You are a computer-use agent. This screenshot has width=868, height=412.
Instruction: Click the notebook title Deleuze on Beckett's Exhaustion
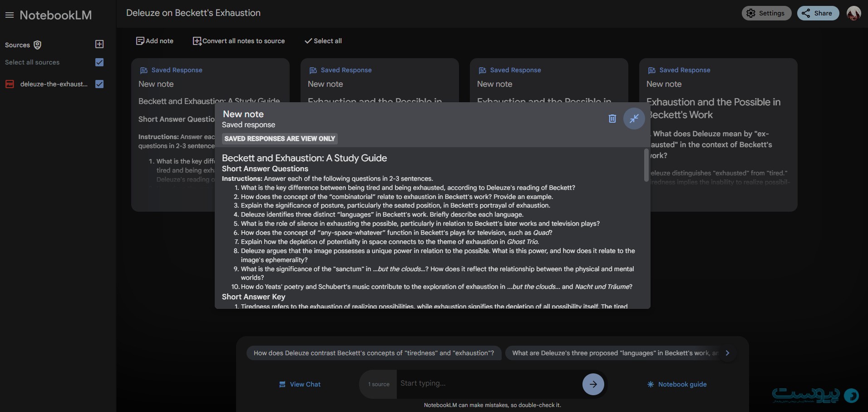click(193, 13)
